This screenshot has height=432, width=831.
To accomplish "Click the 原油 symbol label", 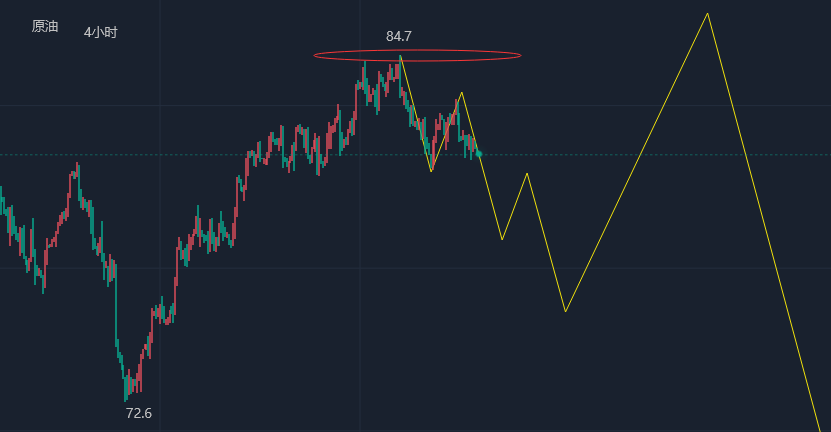I will click(x=45, y=27).
